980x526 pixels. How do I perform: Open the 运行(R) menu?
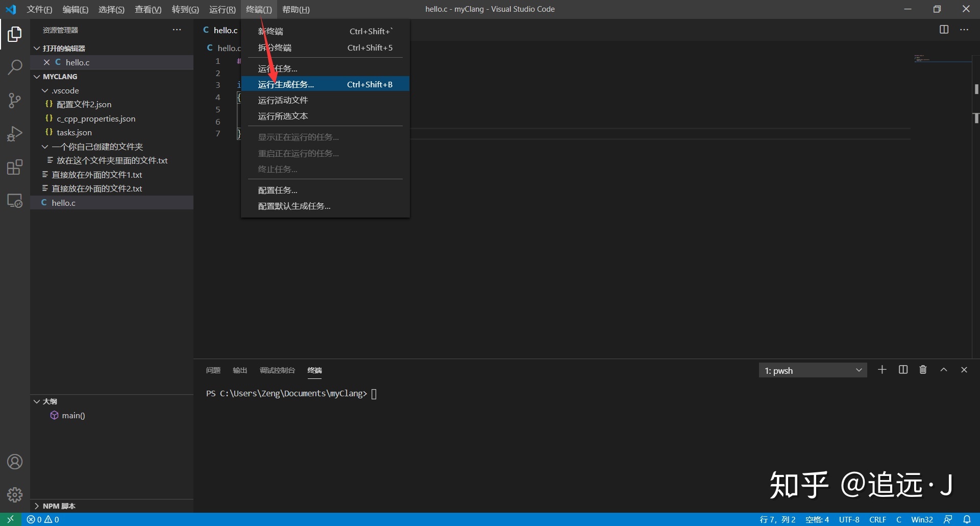pos(222,9)
